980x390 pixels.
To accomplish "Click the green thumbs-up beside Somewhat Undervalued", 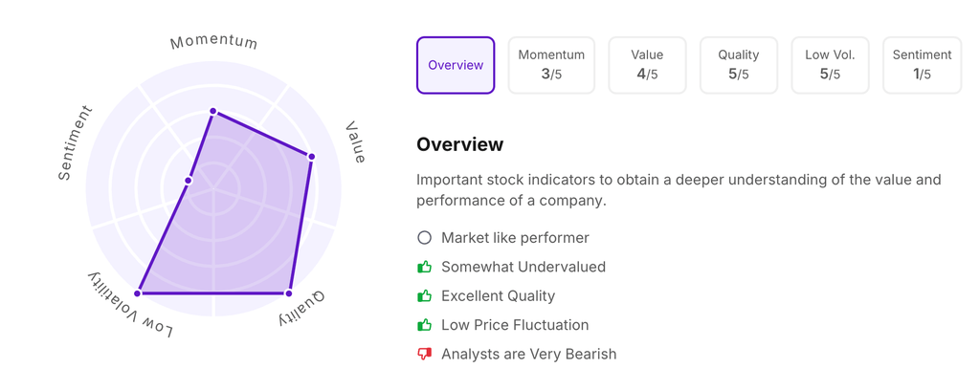I will [424, 267].
